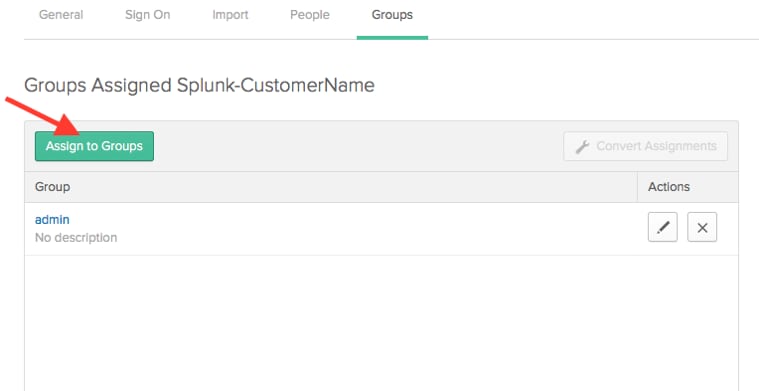
Task: Click the wrench icon on Convert Assignments
Action: click(x=582, y=147)
